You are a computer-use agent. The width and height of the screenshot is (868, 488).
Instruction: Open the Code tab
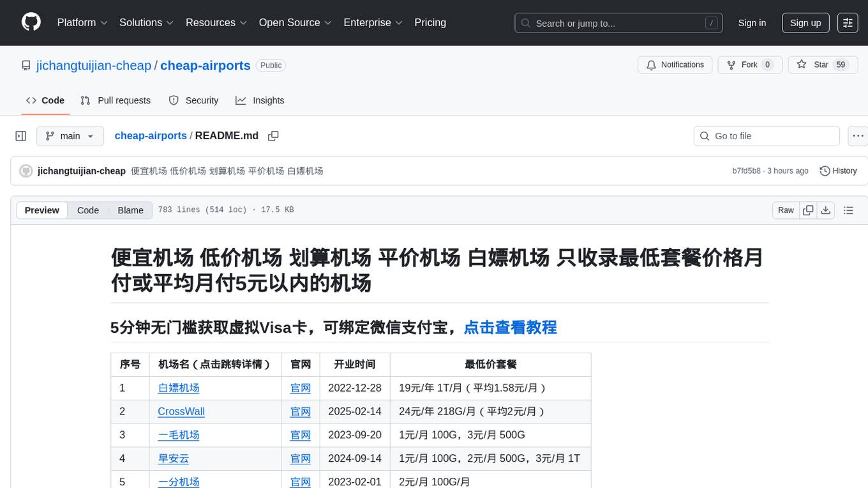click(x=45, y=100)
